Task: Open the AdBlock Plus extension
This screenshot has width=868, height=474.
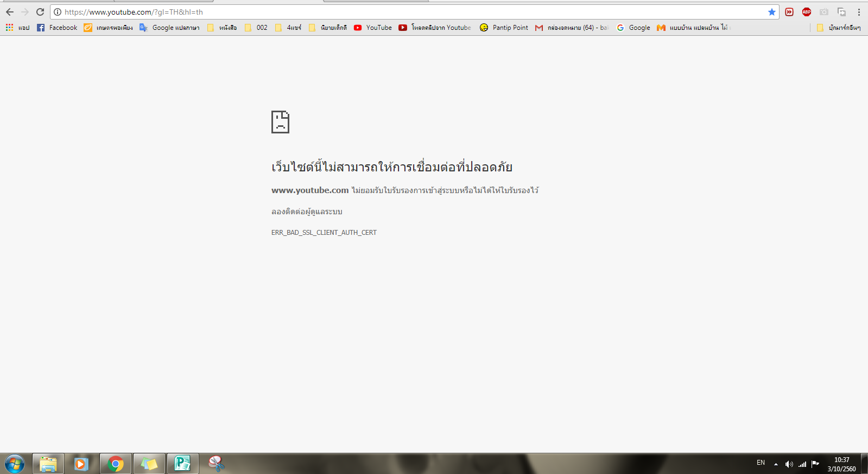Action: [807, 12]
